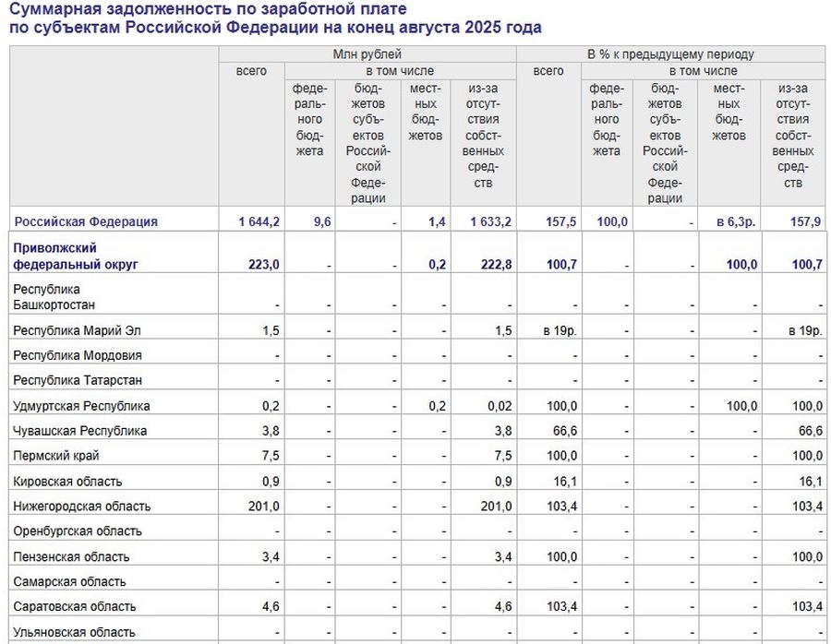Click the "Нижегородская область" row label
831x644 pixels.
82,507
